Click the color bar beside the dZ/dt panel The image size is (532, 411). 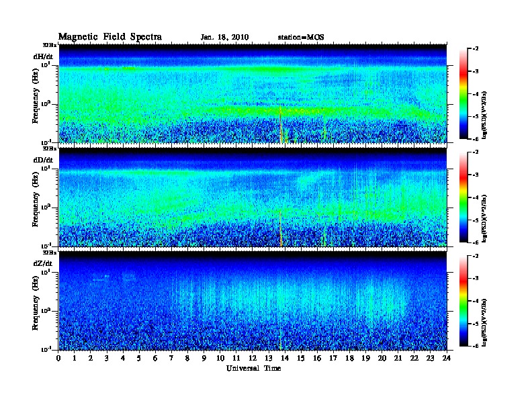463,301
